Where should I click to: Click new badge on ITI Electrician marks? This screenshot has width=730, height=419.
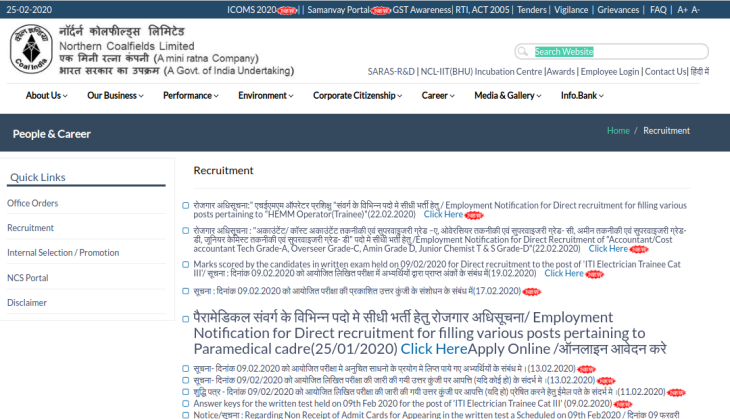pyautogui.click(x=595, y=275)
